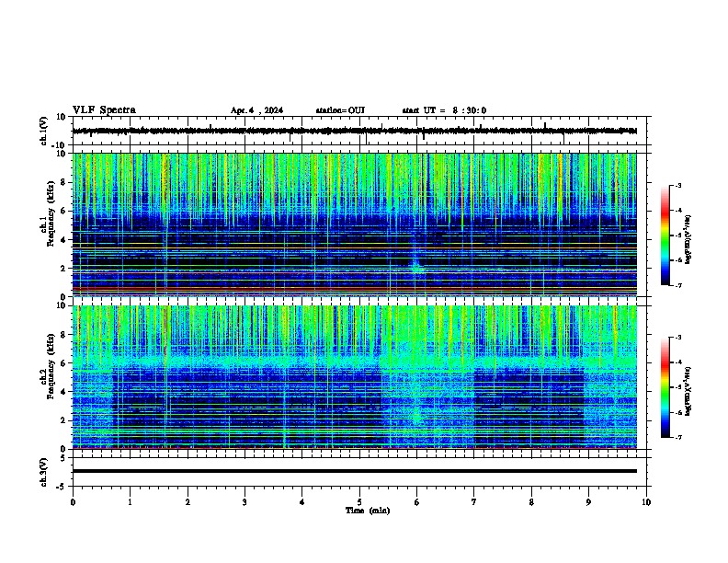Click the ch.1 spectrogram color scale bar
Viewport: 728px width, 563px height.
point(665,236)
